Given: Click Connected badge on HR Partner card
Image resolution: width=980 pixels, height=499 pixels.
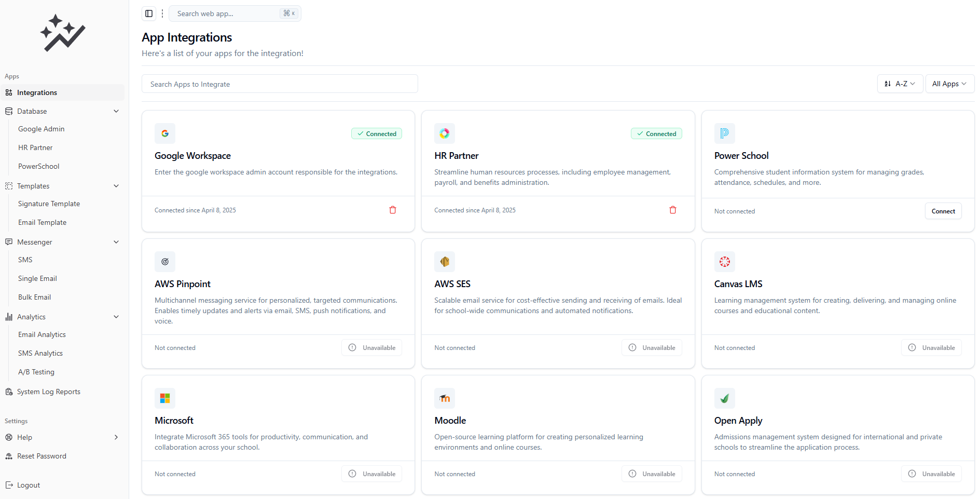Looking at the screenshot, I should pos(656,133).
